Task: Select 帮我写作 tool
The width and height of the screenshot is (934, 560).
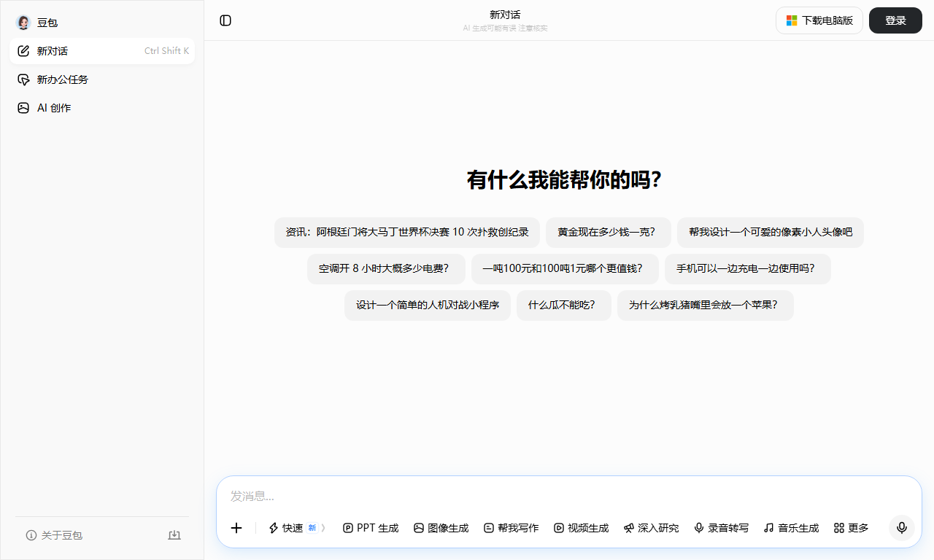Action: [512, 528]
